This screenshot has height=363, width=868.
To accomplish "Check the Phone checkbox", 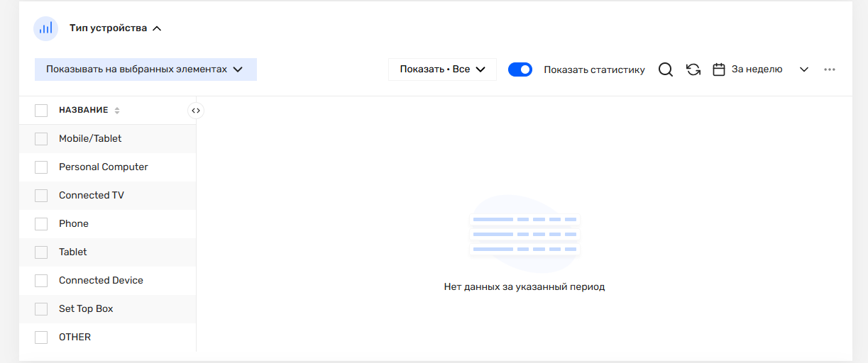I will click(41, 224).
